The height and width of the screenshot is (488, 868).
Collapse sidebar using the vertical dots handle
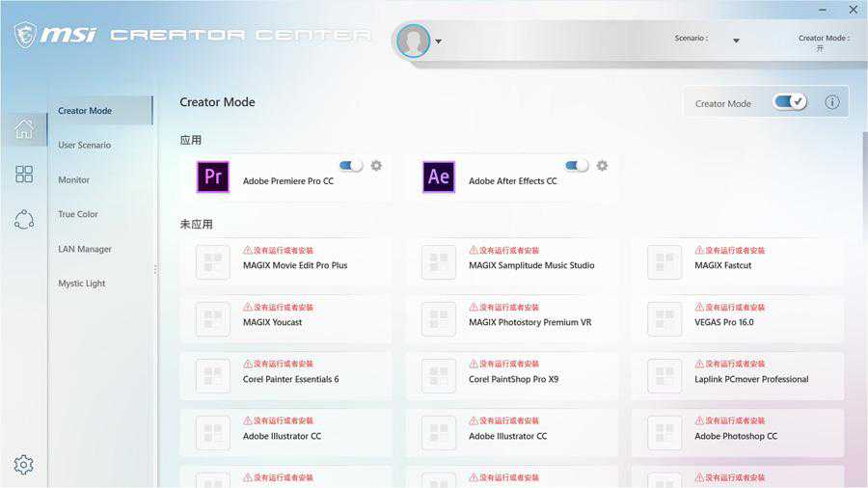click(155, 270)
